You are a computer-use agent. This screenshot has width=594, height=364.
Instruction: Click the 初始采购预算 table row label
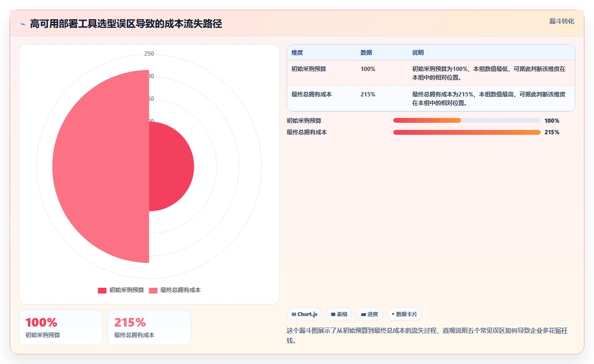point(309,69)
